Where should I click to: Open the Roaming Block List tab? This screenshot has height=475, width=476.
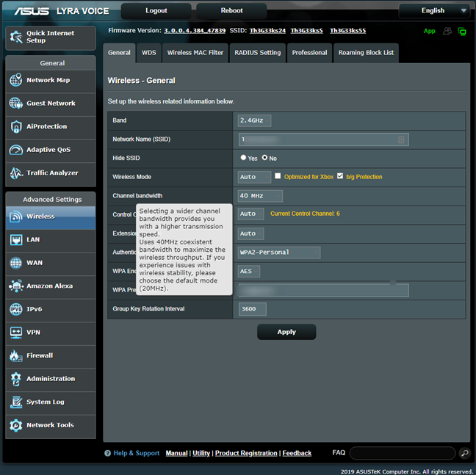click(x=366, y=53)
